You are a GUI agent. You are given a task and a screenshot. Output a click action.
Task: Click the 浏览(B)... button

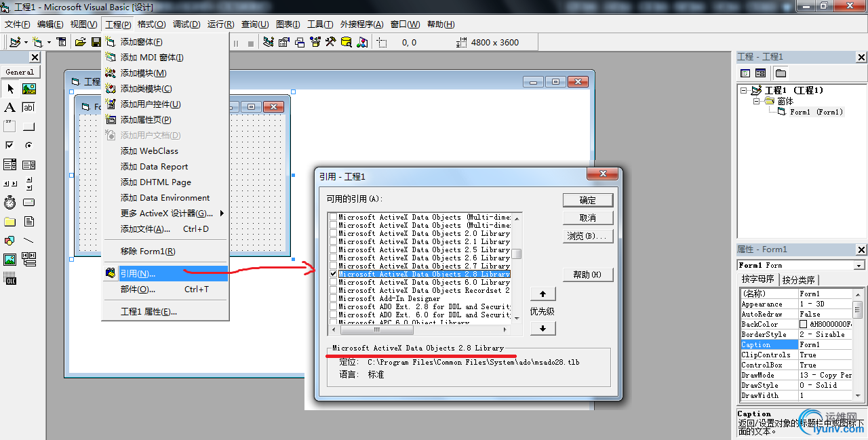coord(588,236)
